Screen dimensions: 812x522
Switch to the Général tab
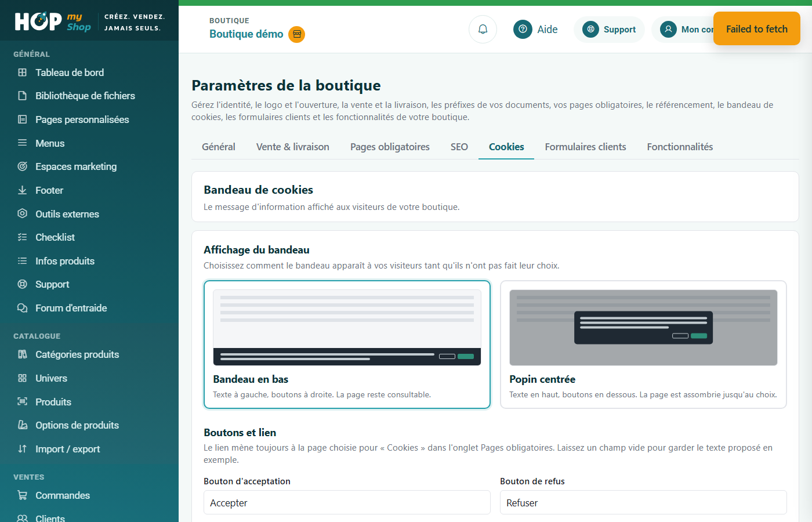pos(219,147)
